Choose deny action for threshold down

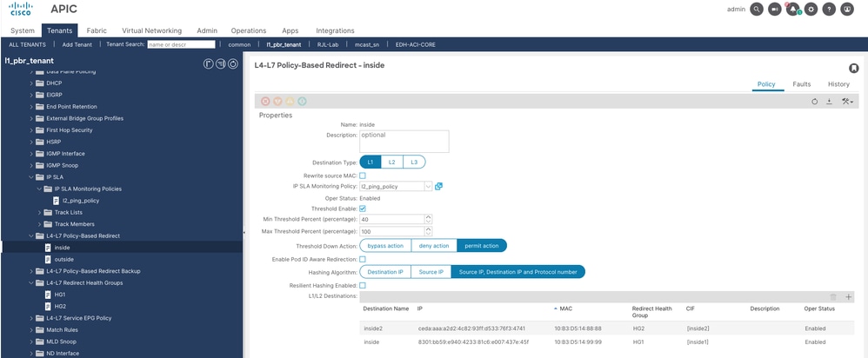point(434,246)
